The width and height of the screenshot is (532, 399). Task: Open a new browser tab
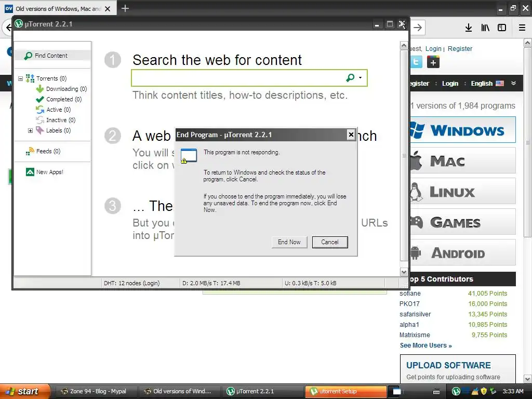tap(125, 8)
